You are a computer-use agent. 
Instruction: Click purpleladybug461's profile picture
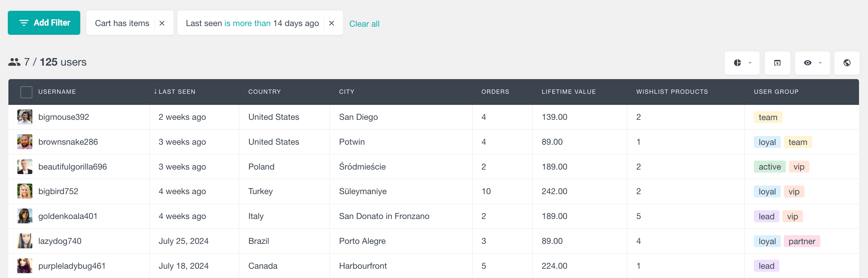click(25, 265)
